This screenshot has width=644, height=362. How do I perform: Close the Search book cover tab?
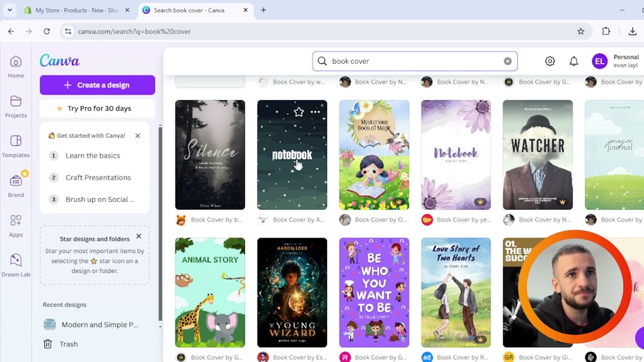tap(246, 10)
